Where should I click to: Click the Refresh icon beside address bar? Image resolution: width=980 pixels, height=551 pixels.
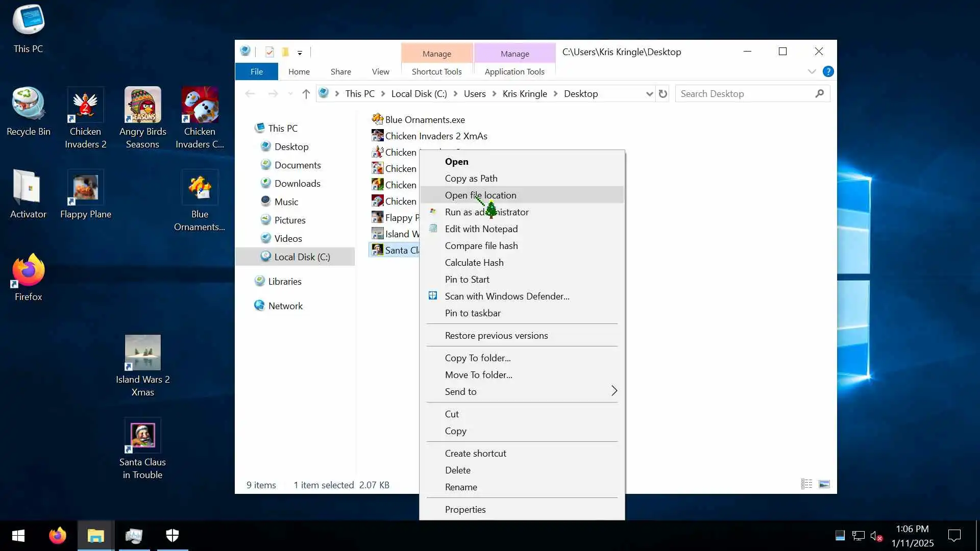click(663, 94)
